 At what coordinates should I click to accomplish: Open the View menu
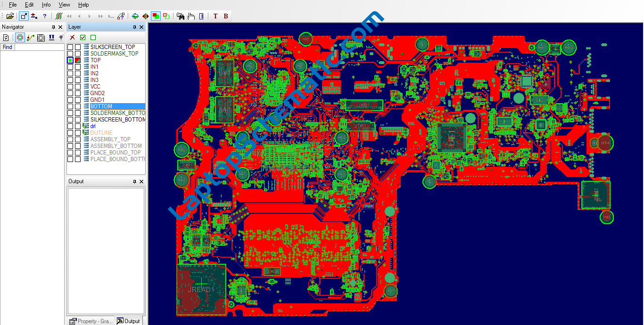coord(65,5)
